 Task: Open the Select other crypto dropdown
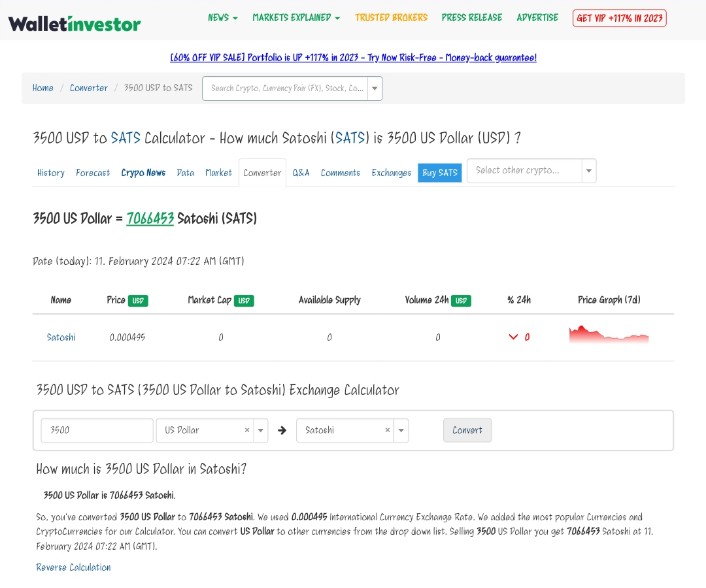pyautogui.click(x=531, y=171)
